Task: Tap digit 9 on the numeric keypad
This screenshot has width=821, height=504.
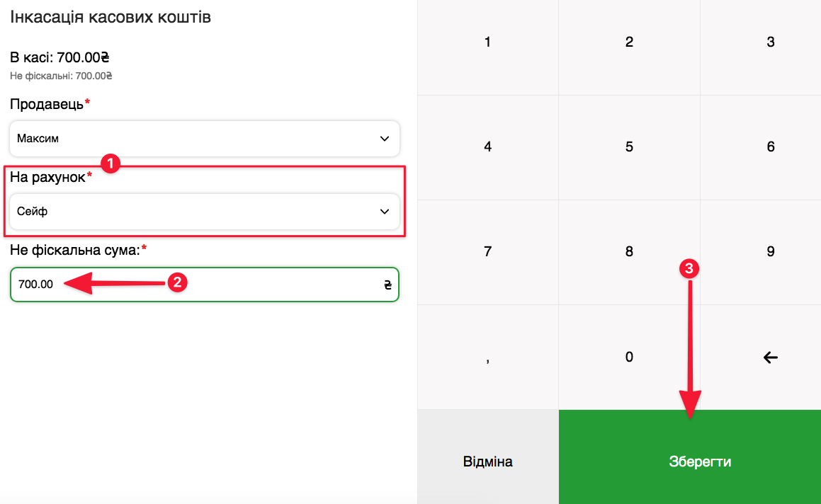Action: 771,252
